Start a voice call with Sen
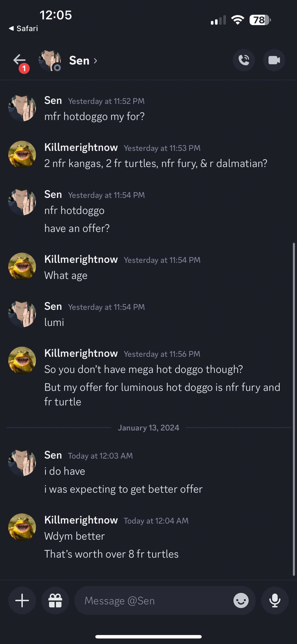This screenshot has height=644, width=297. coord(244,60)
